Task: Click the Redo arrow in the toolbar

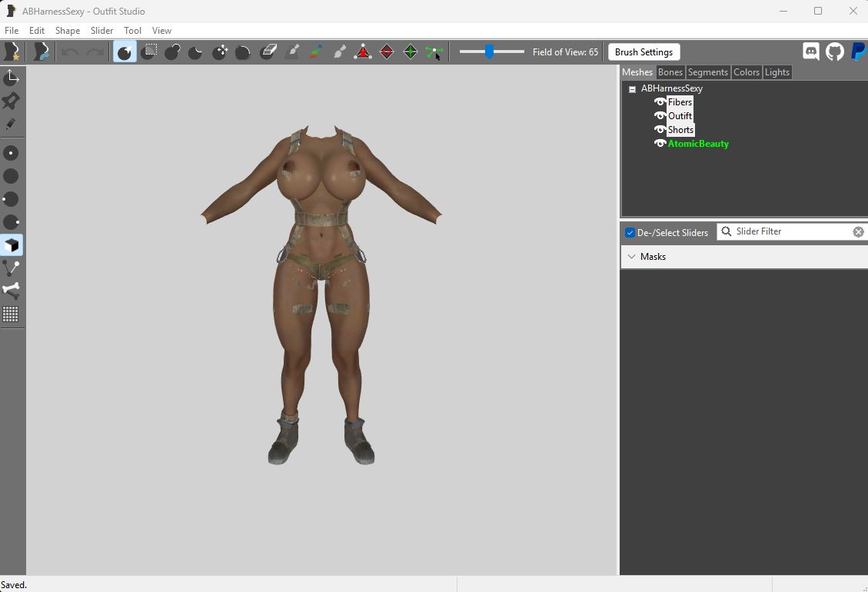Action: (95, 52)
